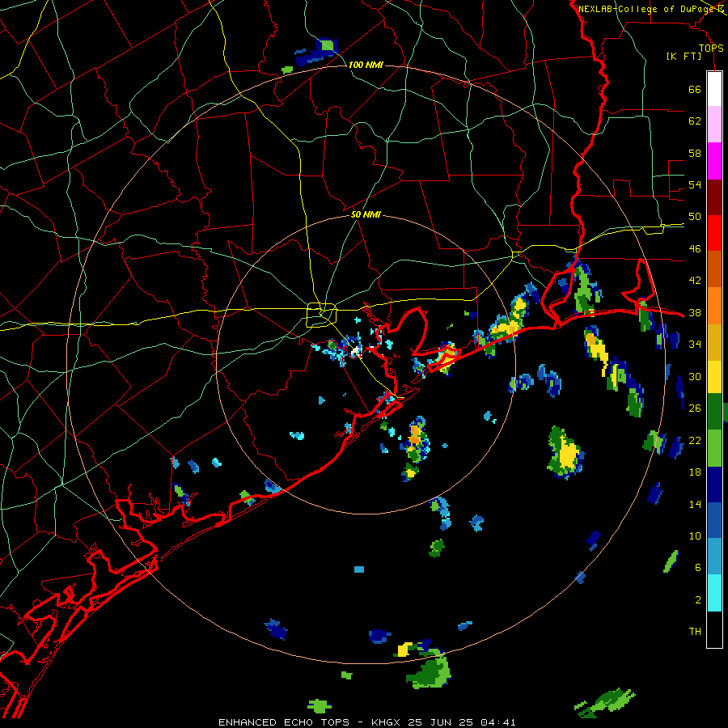Select the legend value "58"
Viewport: 728px width, 728px height.
pos(695,153)
